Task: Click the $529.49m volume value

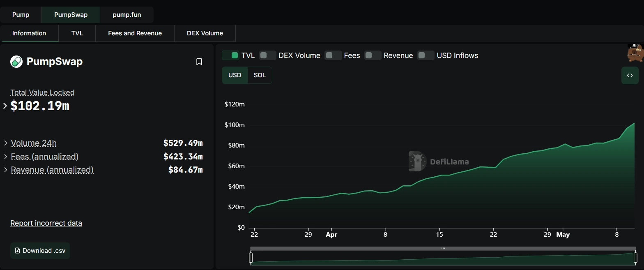Action: 183,143
